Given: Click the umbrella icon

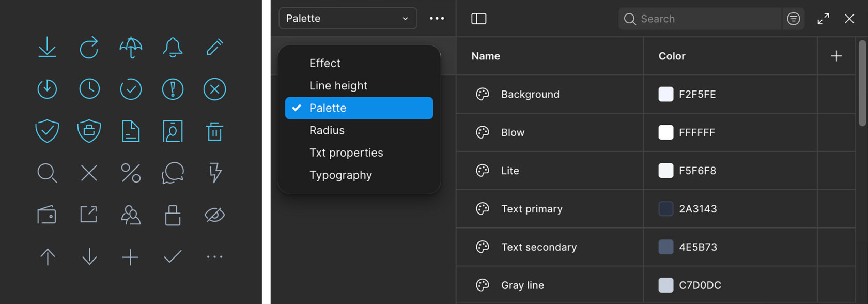Looking at the screenshot, I should (131, 48).
